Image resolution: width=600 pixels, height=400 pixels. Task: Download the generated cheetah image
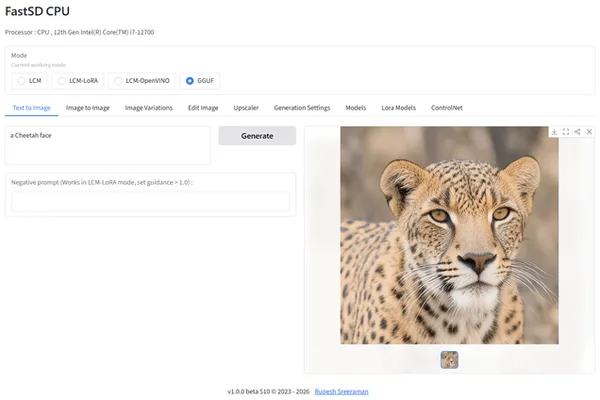[554, 132]
